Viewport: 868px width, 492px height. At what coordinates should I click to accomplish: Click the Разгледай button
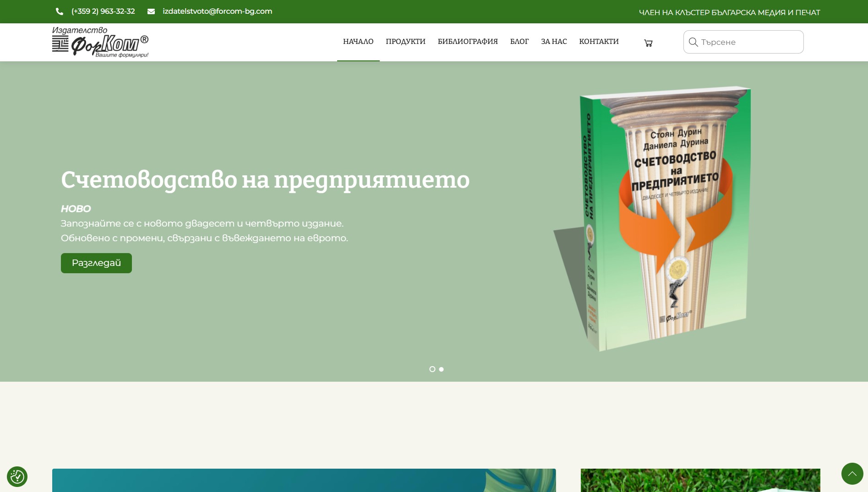[x=96, y=263]
